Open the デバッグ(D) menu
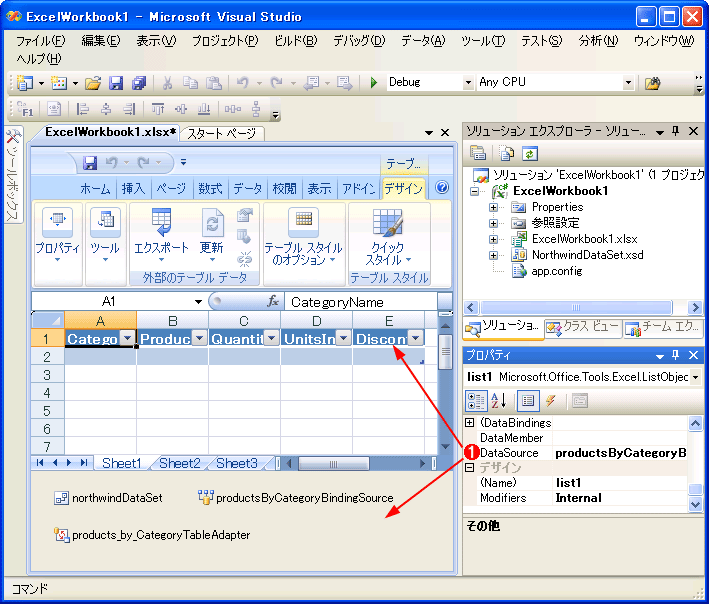This screenshot has width=709, height=604. coord(359,41)
